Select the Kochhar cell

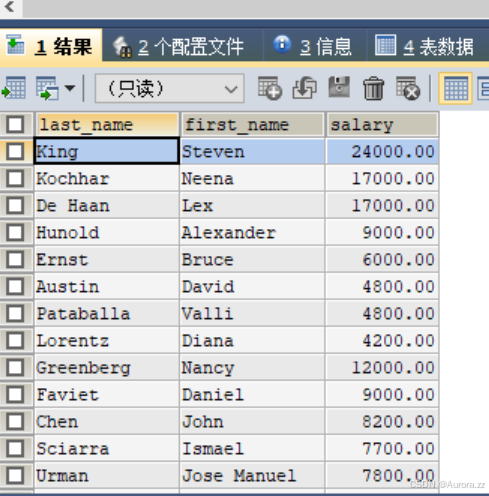click(x=107, y=179)
